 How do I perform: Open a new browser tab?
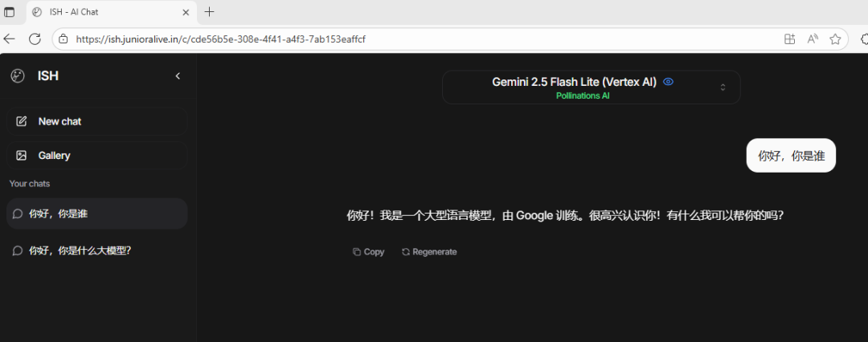(x=210, y=12)
